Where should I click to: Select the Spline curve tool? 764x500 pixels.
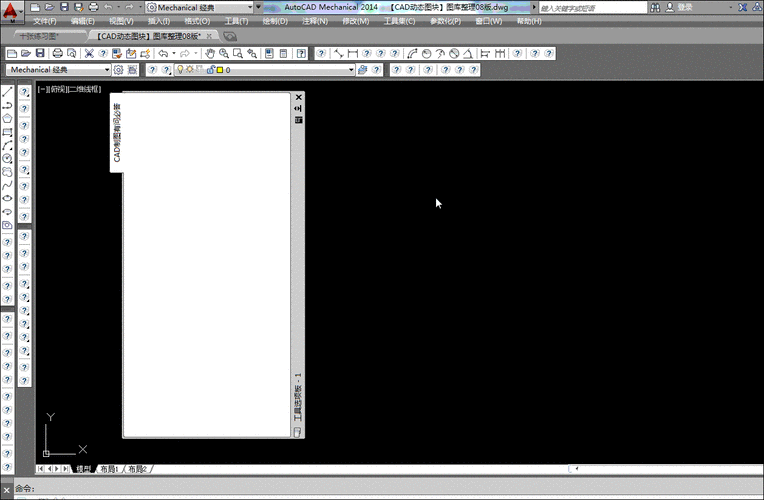pos(8,185)
